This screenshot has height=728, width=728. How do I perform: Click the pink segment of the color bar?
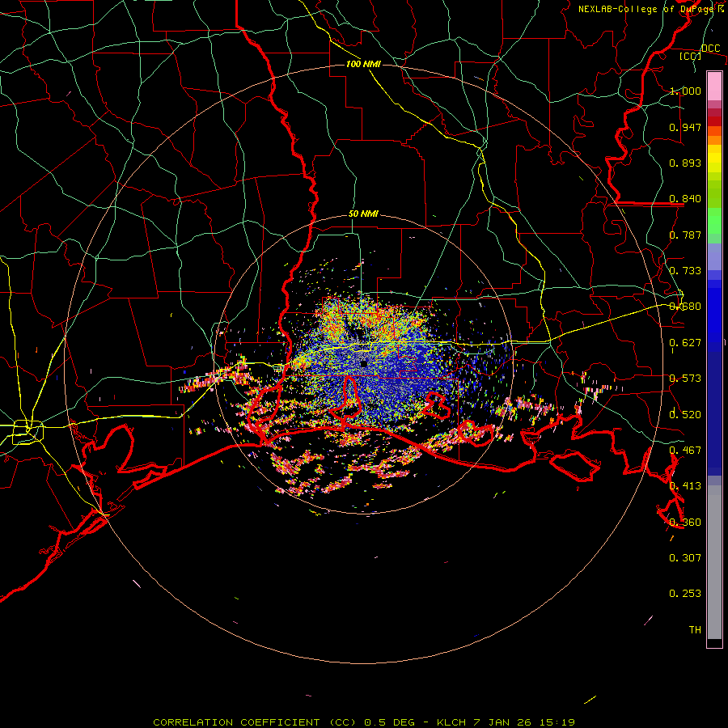click(714, 87)
